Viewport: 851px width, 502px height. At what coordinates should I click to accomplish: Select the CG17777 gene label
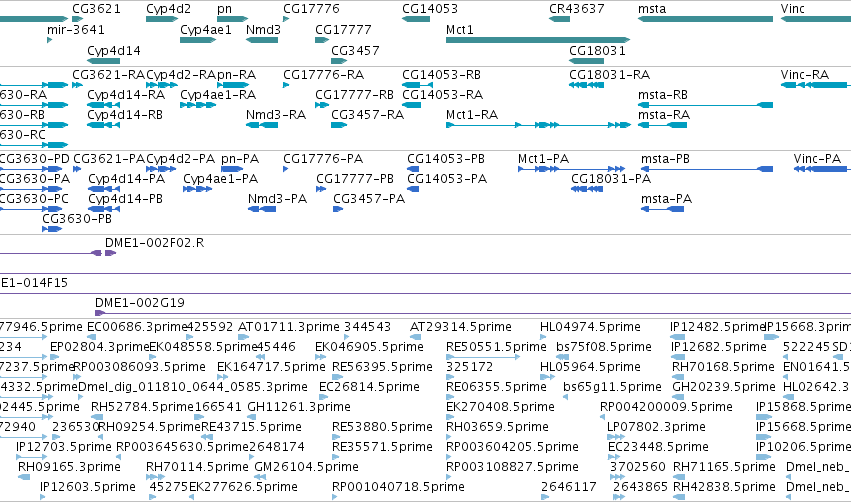(x=343, y=29)
